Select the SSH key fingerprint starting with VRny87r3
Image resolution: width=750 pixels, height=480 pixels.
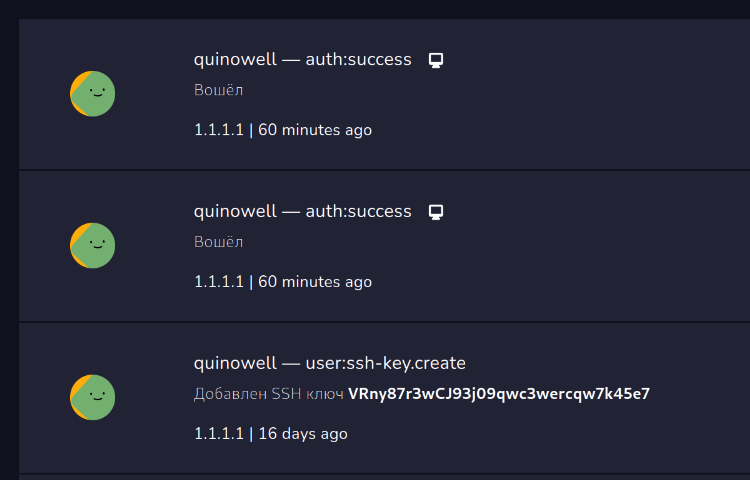pos(498,394)
